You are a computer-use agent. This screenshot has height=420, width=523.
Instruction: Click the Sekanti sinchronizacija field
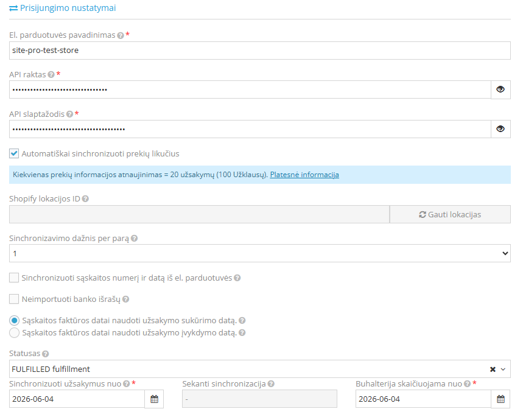pos(259,399)
